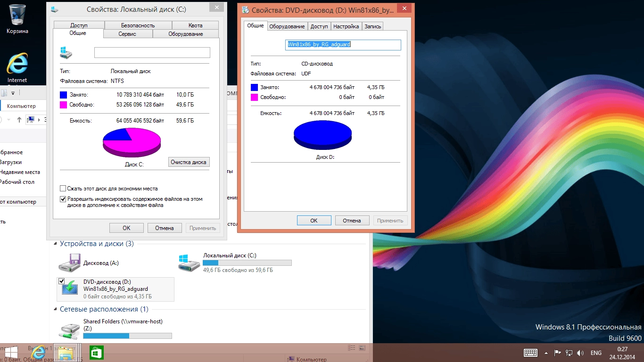Show hidden tray icons arrow

coord(546,353)
